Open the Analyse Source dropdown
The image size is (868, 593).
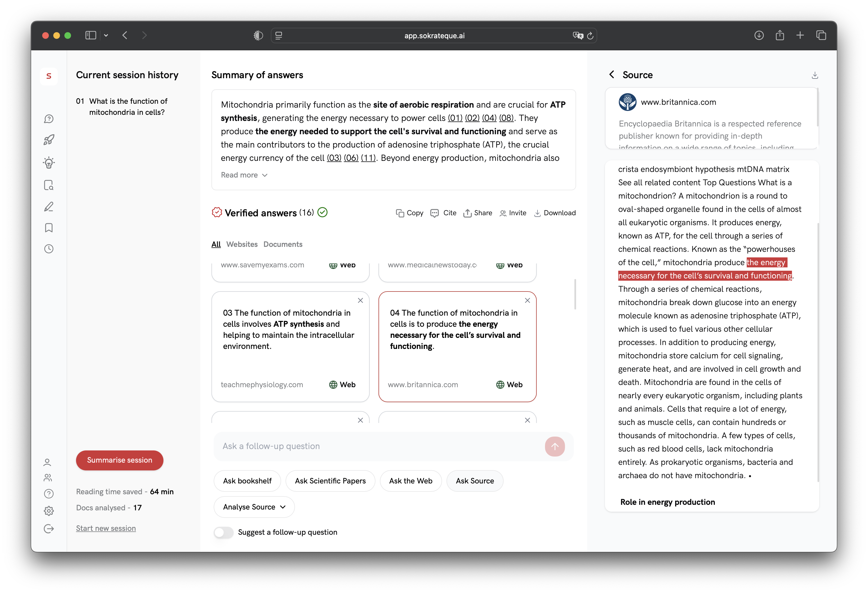pyautogui.click(x=254, y=507)
